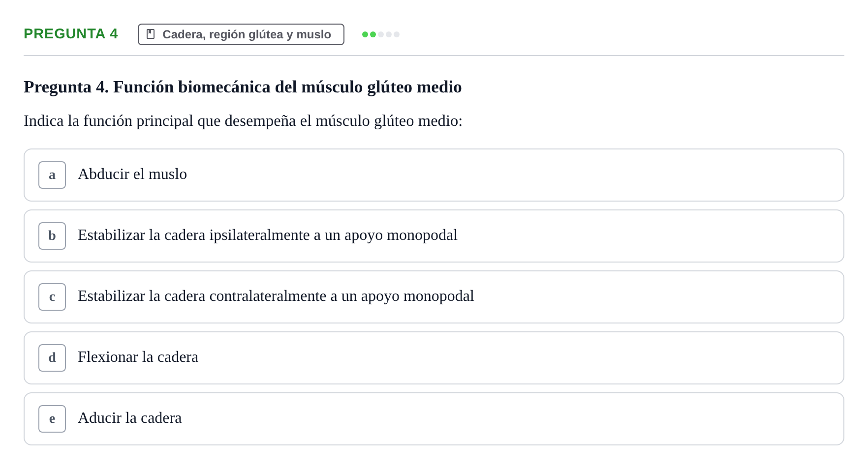Choose answer b letter box
Image resolution: width=868 pixels, height=470 pixels.
[x=52, y=236]
